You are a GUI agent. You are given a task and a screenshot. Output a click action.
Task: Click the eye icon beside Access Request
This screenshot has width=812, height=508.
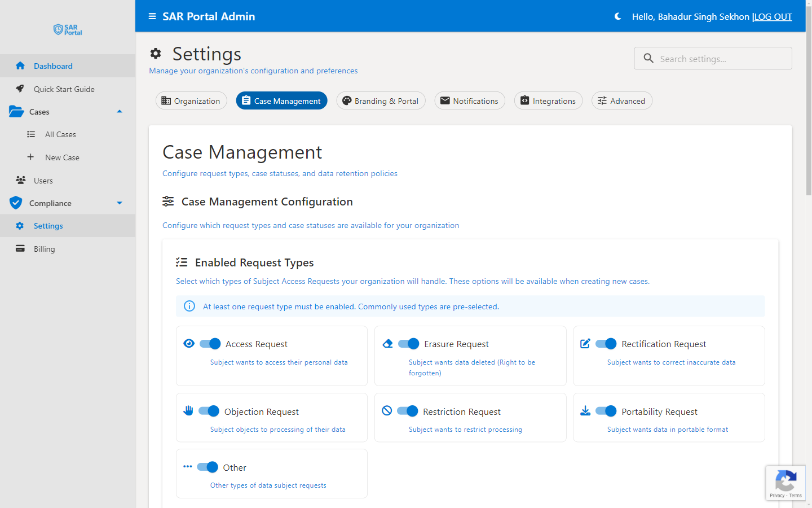coord(188,343)
